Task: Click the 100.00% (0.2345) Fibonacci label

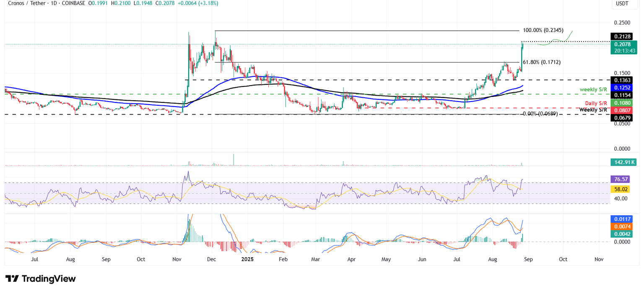Action: tap(543, 30)
